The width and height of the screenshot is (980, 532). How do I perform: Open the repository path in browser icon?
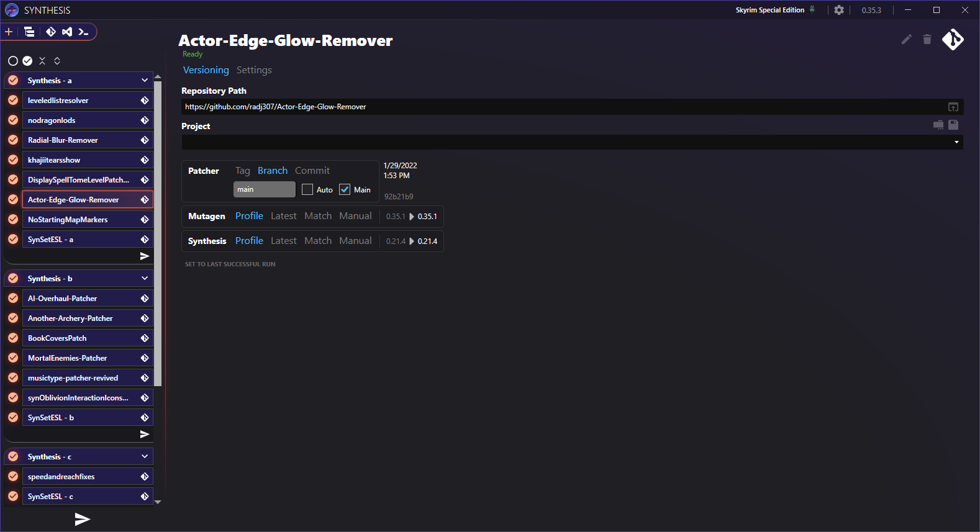coord(953,107)
